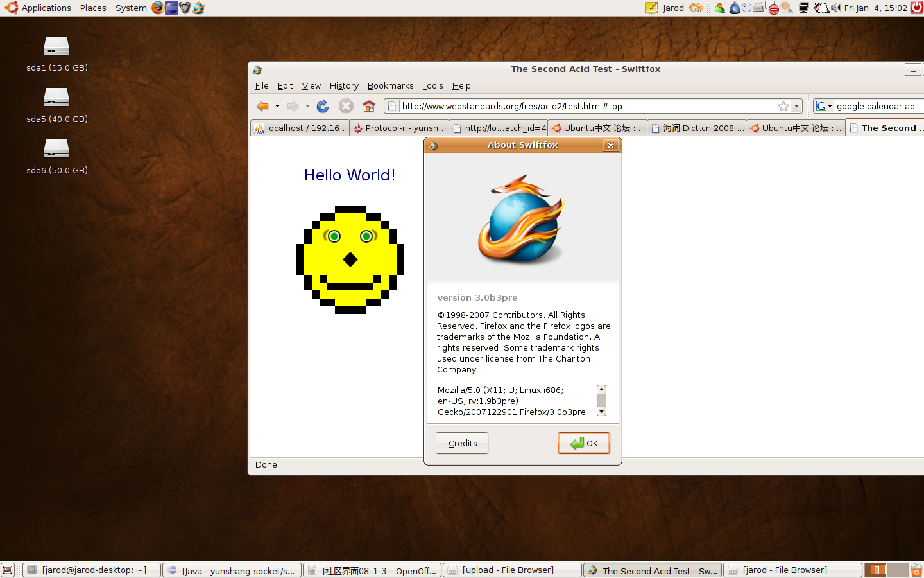Open the search magnifier tray icon
924x578 pixels.
pos(786,8)
